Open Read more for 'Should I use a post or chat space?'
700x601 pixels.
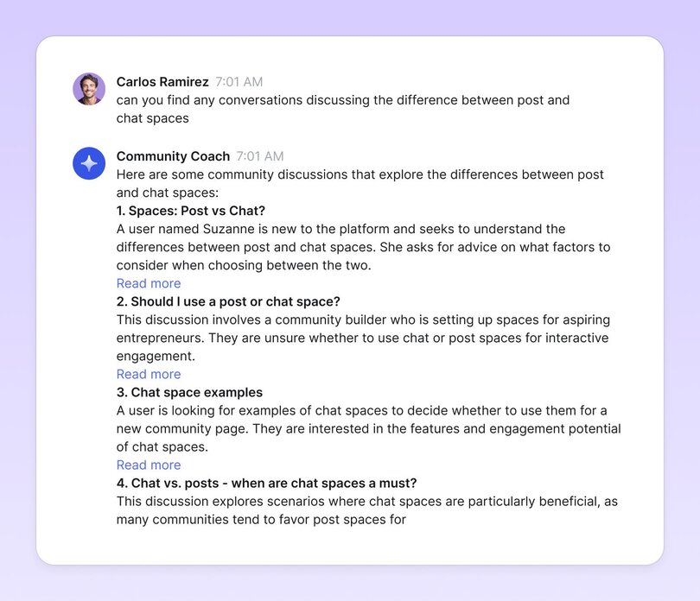point(148,374)
